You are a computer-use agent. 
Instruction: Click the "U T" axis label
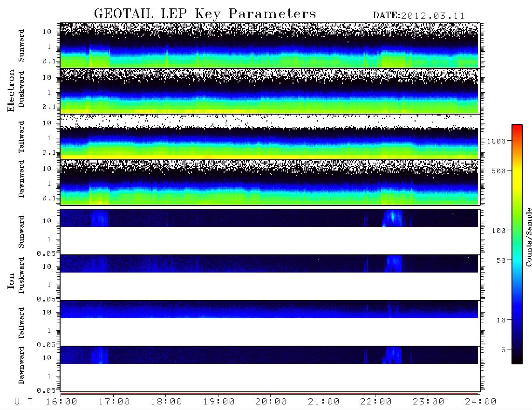pos(23,402)
